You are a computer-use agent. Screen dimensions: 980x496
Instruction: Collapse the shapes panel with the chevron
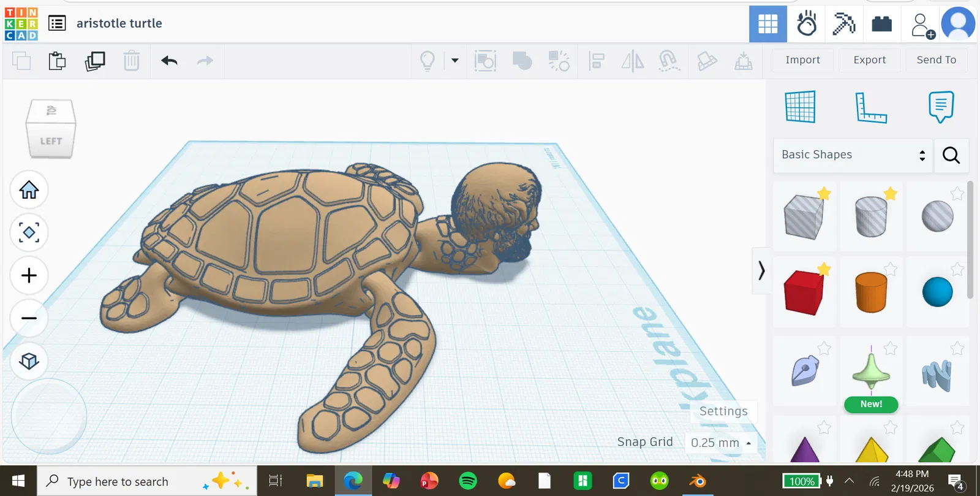coord(761,270)
